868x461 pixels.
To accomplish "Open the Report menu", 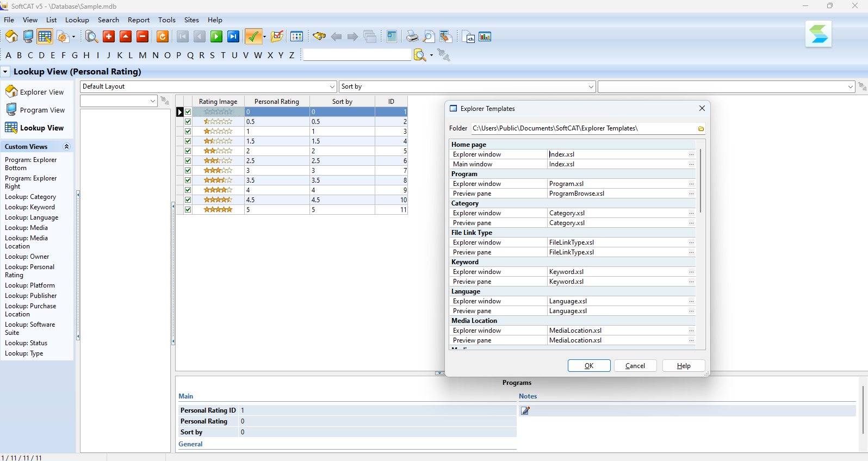I will click(x=139, y=20).
